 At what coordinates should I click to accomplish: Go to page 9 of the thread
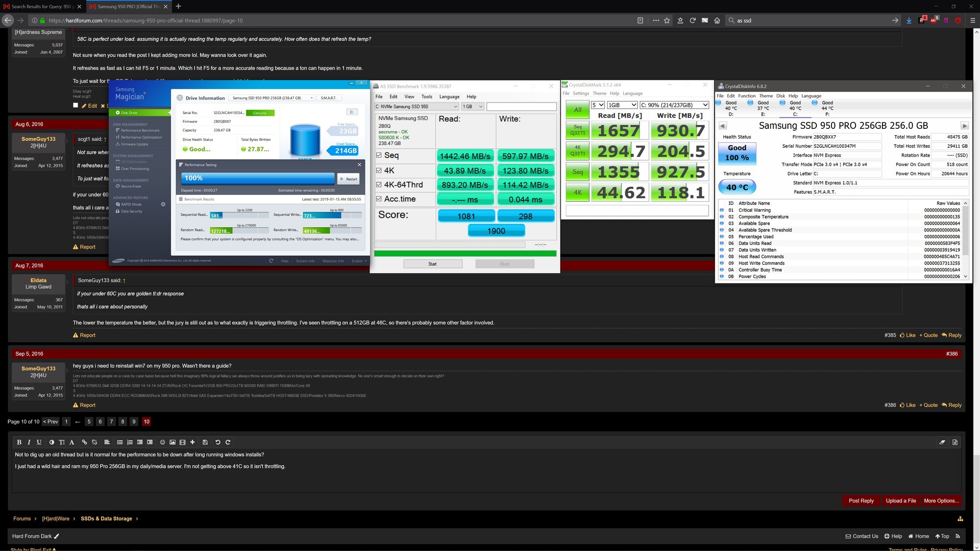134,421
